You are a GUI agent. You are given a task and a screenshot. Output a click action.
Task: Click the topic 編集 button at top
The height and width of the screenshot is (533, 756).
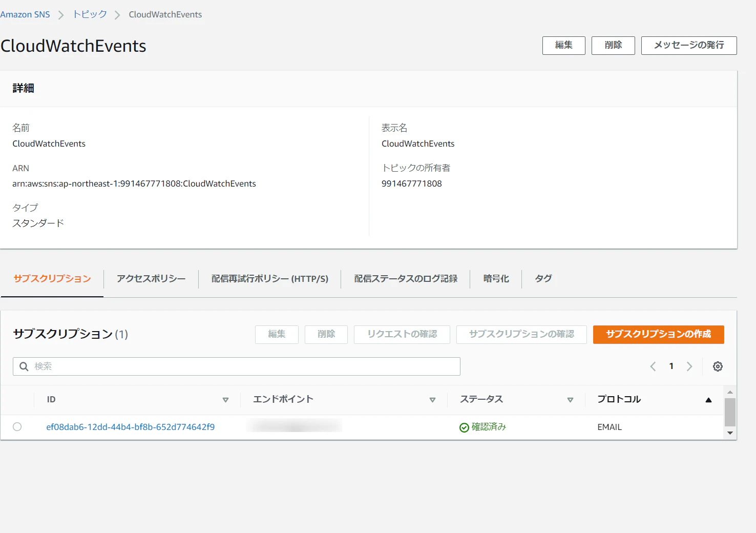(x=564, y=45)
